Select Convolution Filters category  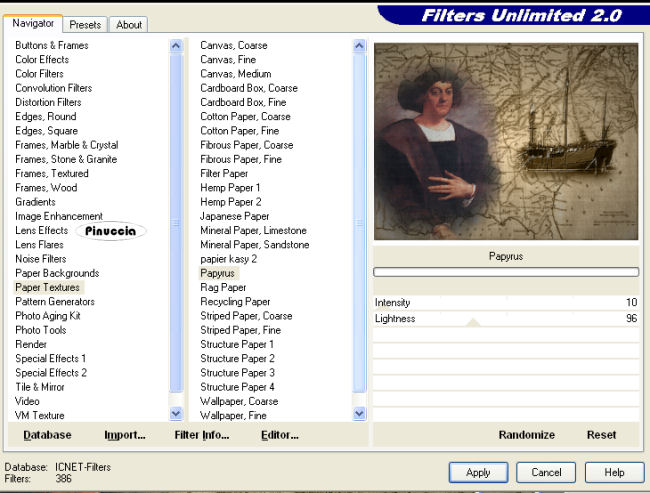[x=53, y=88]
